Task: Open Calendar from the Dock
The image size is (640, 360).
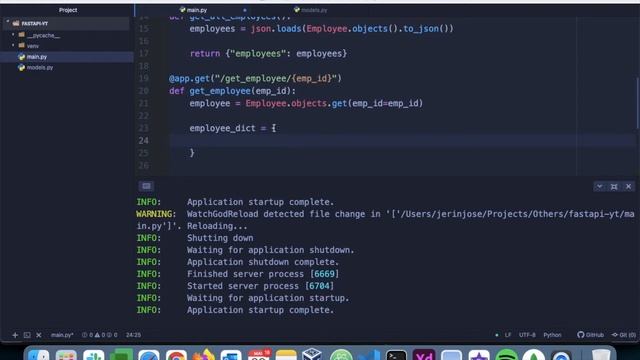Action: pyautogui.click(x=259, y=355)
